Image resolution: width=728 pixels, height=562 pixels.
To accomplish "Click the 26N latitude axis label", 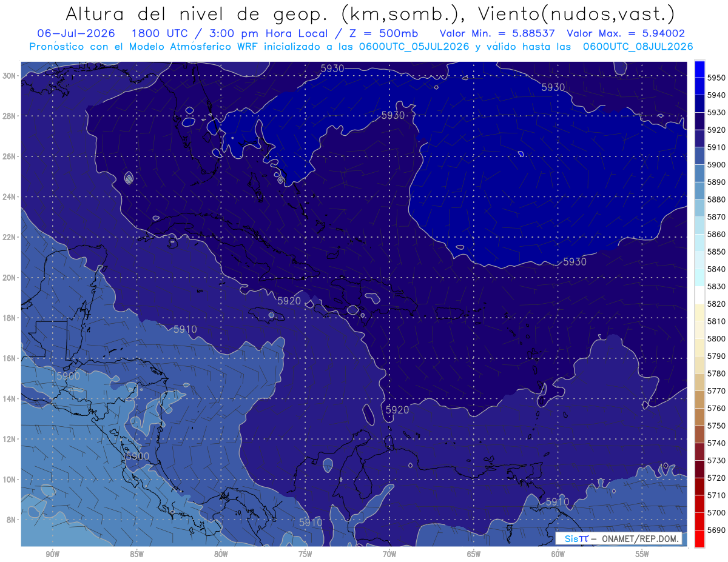I will (x=9, y=156).
